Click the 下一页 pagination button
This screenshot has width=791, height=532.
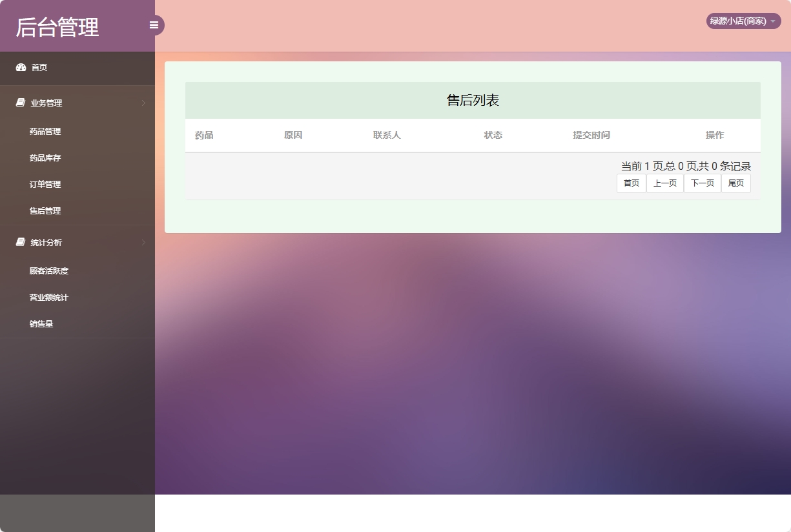click(x=702, y=183)
